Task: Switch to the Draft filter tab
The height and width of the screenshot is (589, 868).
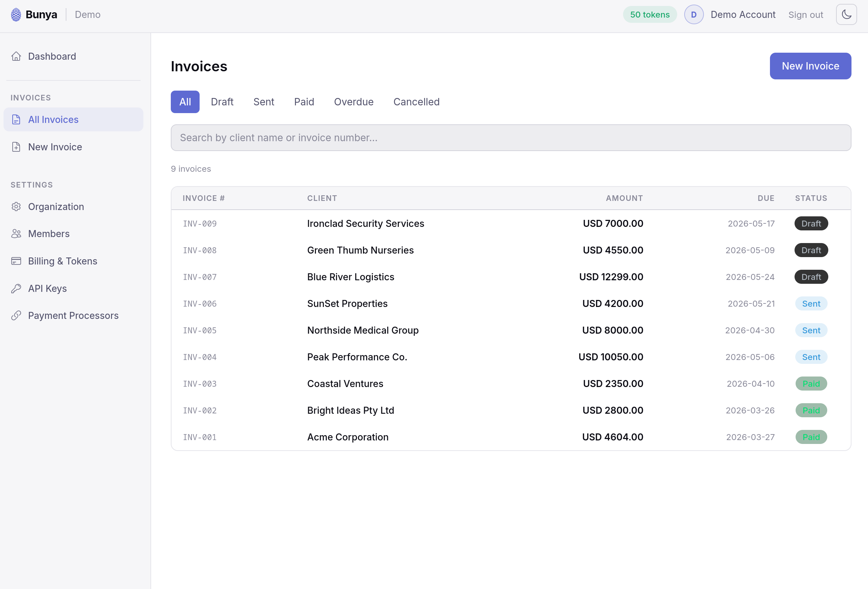Action: click(222, 102)
